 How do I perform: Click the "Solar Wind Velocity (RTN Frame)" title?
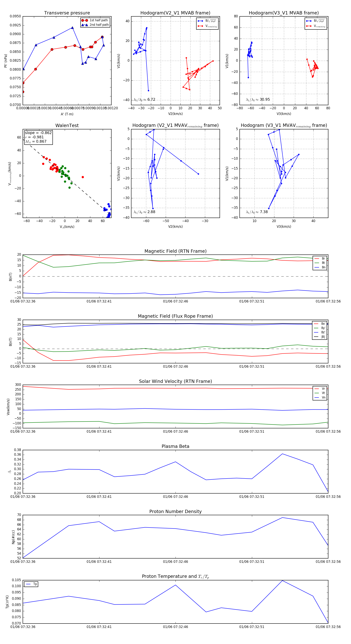175,381
